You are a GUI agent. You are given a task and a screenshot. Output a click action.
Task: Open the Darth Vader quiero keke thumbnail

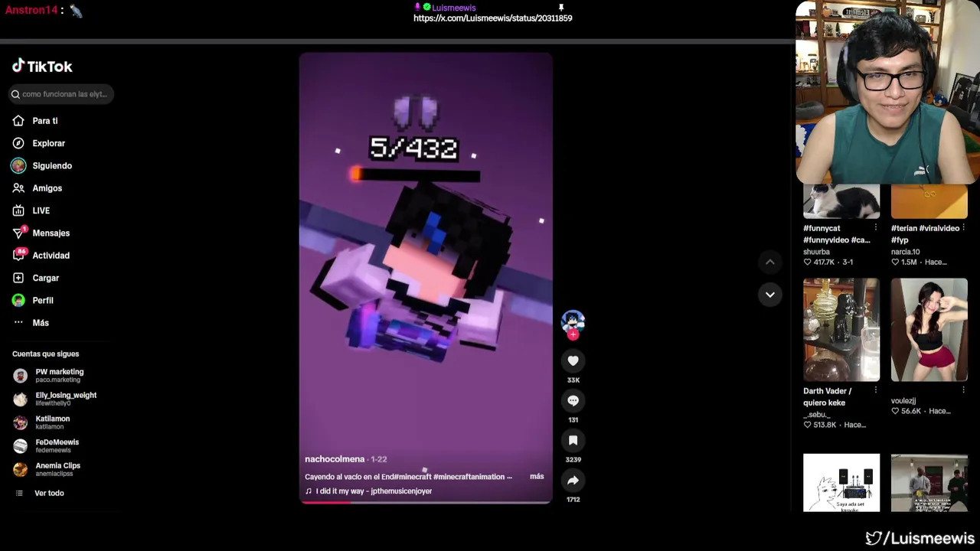pyautogui.click(x=841, y=330)
